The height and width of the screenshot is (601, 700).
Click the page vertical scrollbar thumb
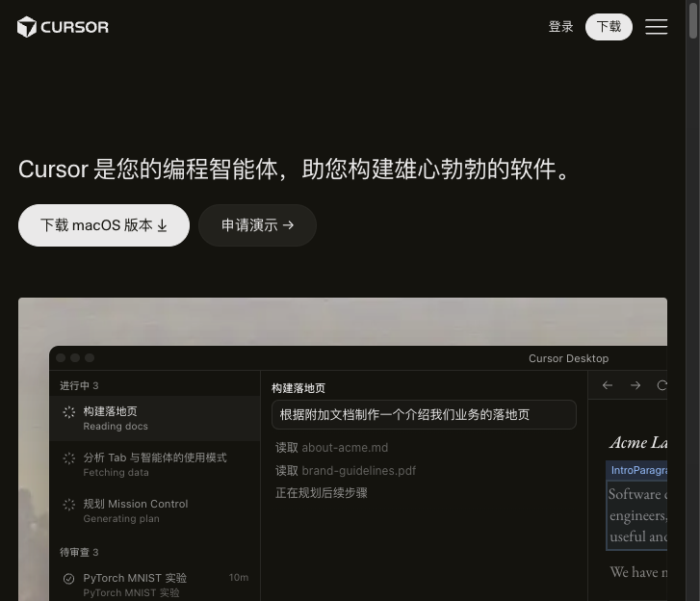click(693, 20)
